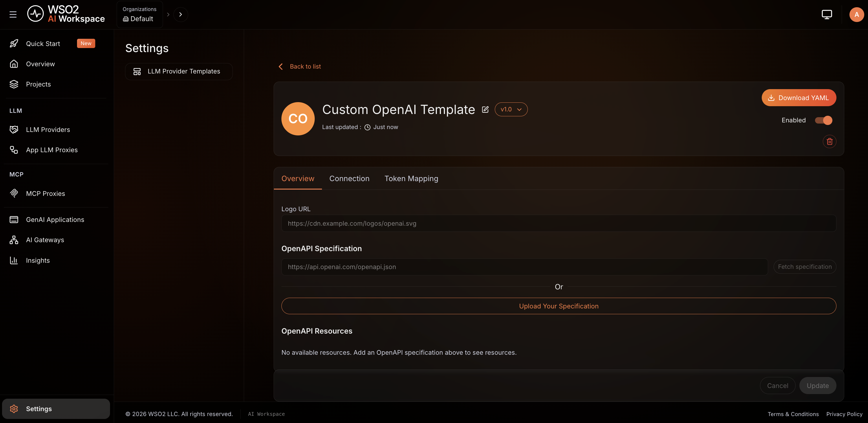
Task: Open the hamburger menu icon
Action: tap(13, 14)
